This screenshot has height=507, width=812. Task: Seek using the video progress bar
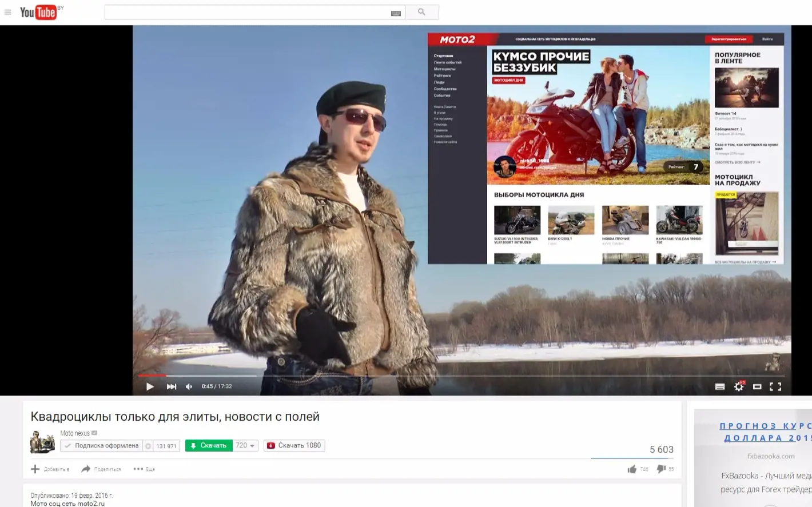(461, 376)
